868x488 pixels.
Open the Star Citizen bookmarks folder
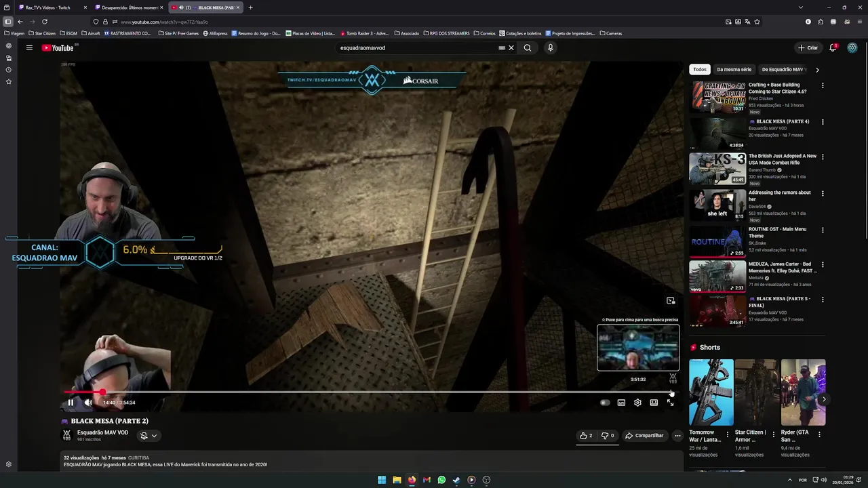point(42,33)
